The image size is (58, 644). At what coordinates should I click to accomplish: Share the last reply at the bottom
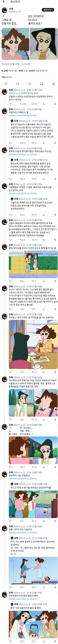55,641
